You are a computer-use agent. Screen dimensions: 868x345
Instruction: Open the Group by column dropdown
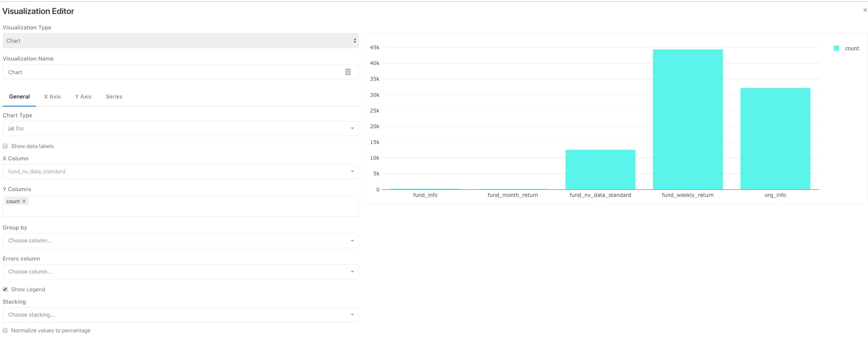(180, 241)
